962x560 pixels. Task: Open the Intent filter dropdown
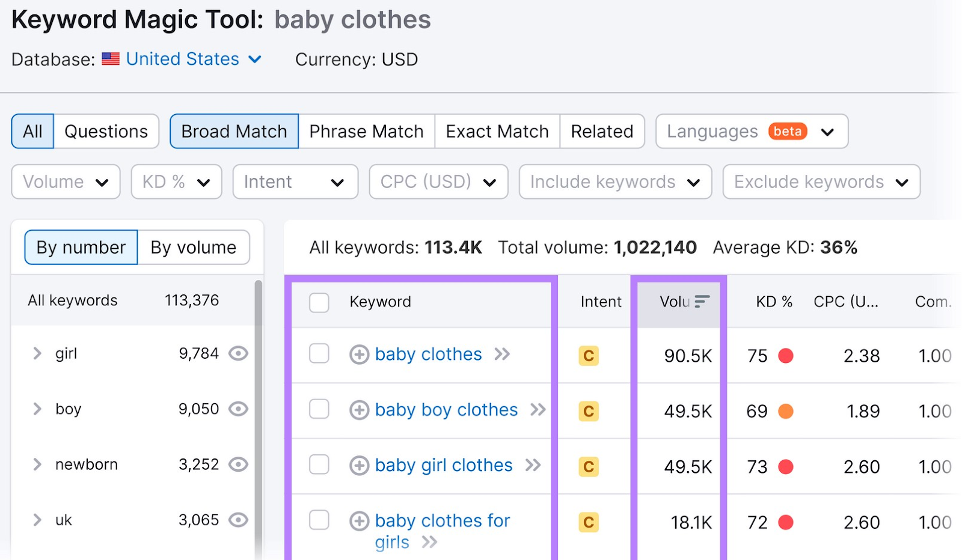(295, 181)
